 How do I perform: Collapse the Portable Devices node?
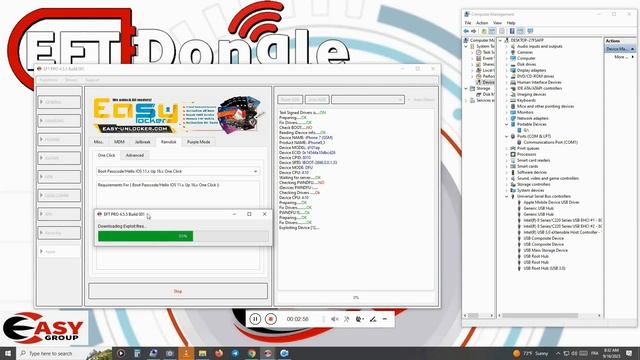(x=507, y=124)
